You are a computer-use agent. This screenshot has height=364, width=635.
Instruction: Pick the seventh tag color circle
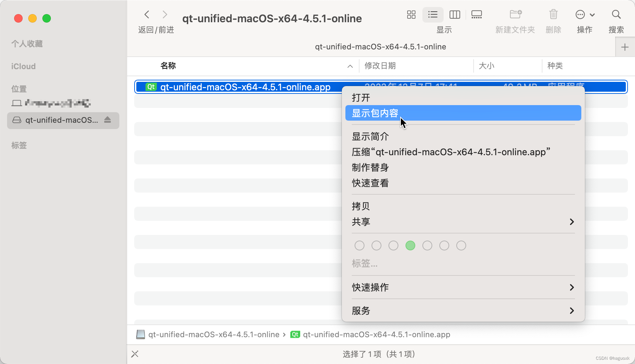click(461, 245)
